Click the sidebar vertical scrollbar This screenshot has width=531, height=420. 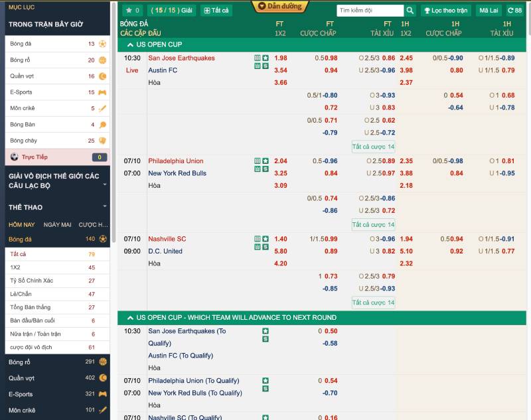click(114, 122)
